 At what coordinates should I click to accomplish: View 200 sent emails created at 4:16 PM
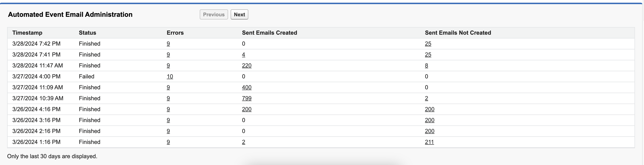pos(246,109)
